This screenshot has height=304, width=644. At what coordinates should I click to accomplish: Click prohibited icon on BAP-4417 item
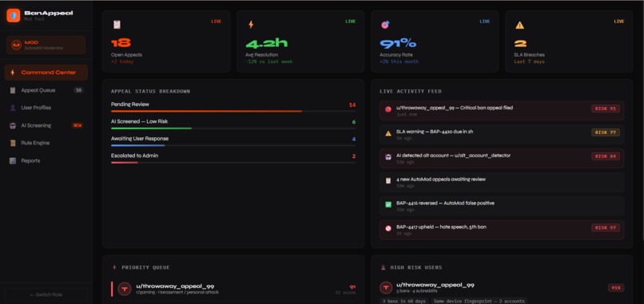coord(388,228)
